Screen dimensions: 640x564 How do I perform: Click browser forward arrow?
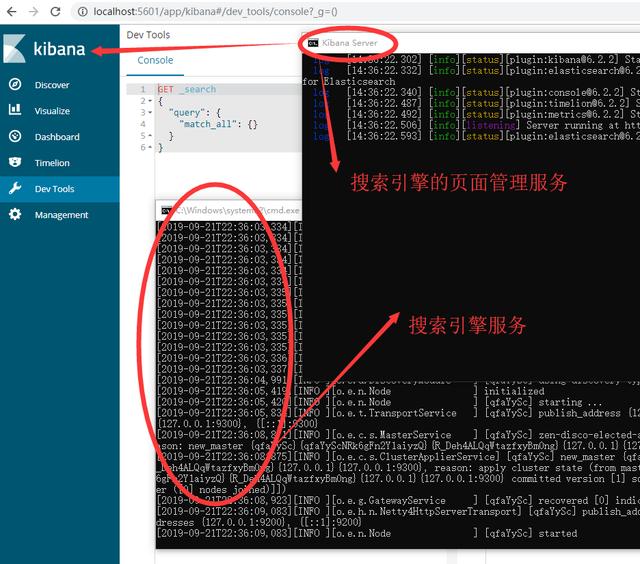coord(33,11)
